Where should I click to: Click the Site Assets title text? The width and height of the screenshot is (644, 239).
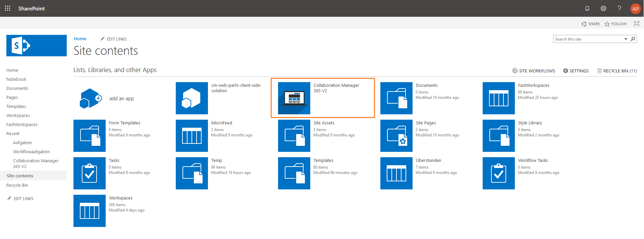point(324,123)
